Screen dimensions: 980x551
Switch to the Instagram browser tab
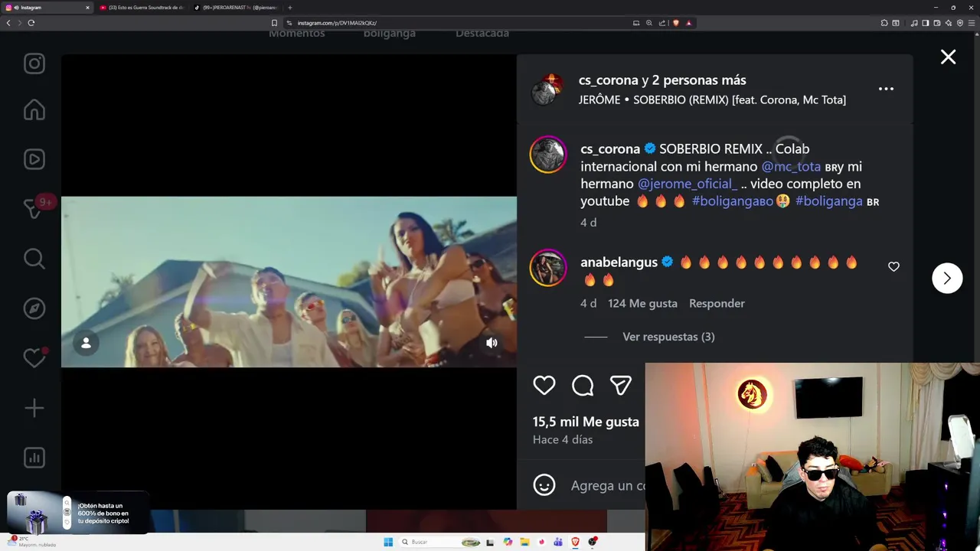pos(46,8)
